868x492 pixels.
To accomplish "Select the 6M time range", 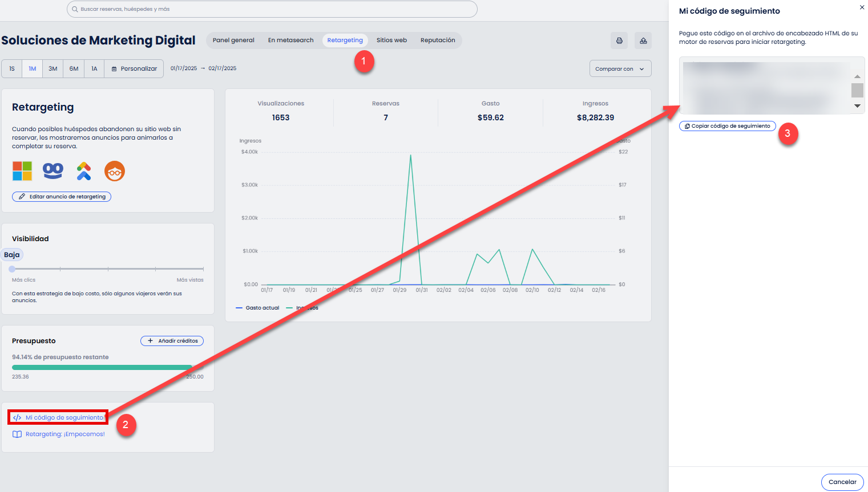I will pyautogui.click(x=74, y=68).
